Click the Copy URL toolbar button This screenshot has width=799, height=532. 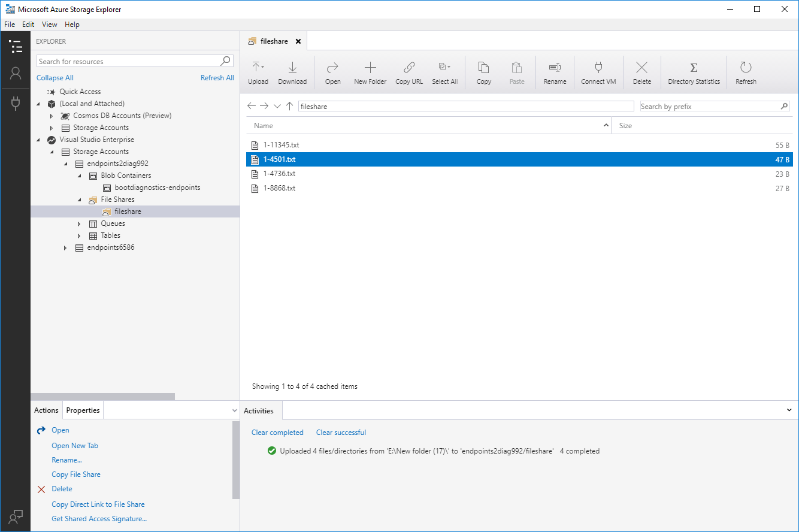coord(409,73)
